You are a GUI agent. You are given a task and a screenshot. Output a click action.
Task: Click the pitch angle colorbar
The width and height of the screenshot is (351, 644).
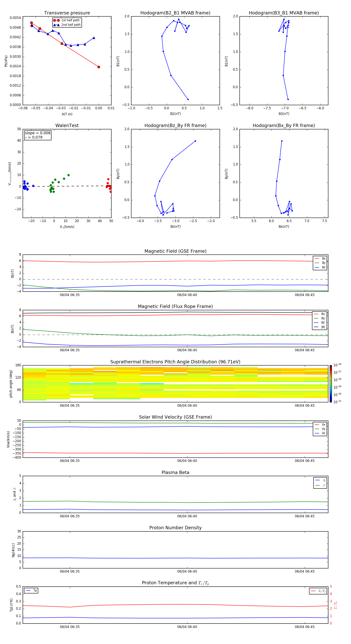[x=331, y=384]
